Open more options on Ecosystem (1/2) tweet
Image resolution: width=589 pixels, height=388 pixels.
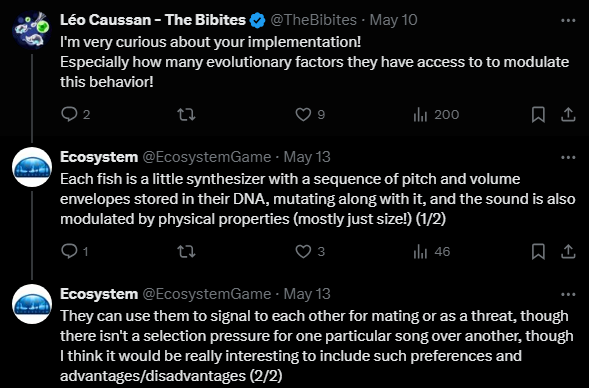tap(568, 157)
